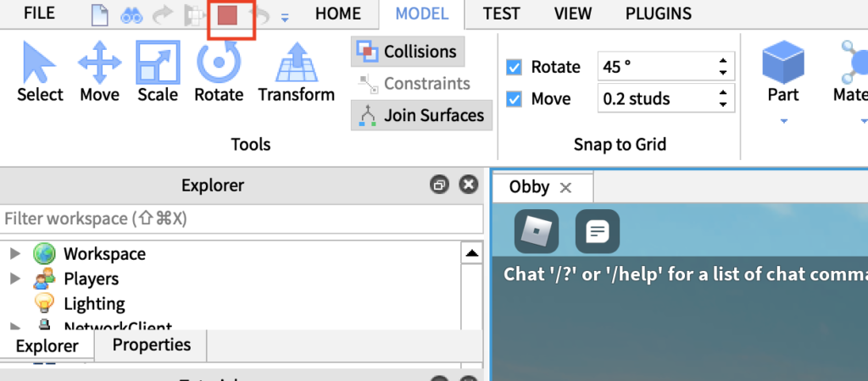Insert a Part with the cube icon
This screenshot has height=381, width=868.
(x=783, y=61)
